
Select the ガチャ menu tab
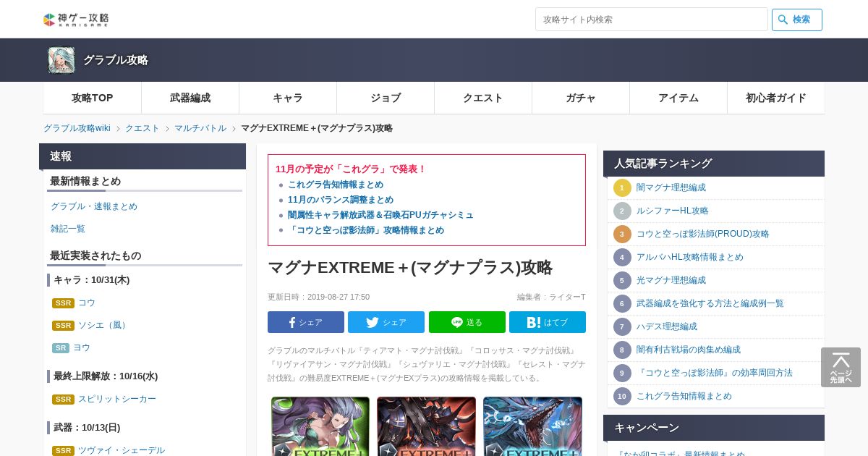click(x=581, y=98)
